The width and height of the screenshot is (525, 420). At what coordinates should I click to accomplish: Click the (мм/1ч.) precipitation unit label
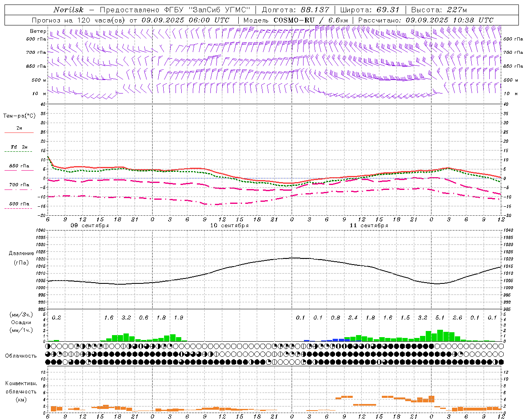click(21, 331)
